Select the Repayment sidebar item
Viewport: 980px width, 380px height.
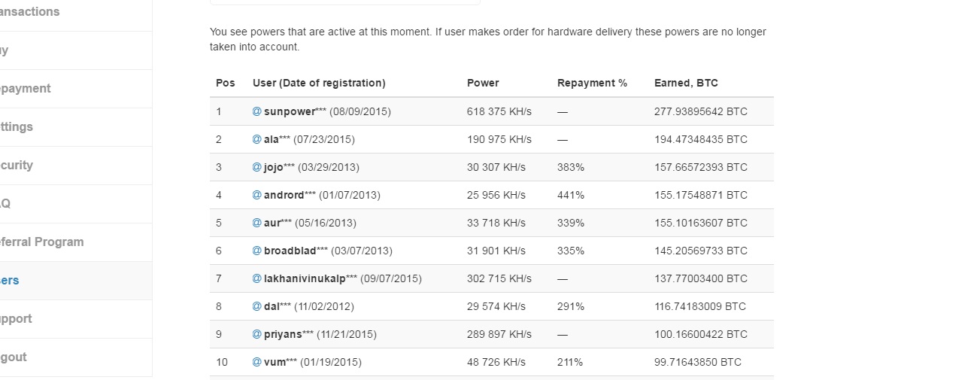click(x=26, y=89)
